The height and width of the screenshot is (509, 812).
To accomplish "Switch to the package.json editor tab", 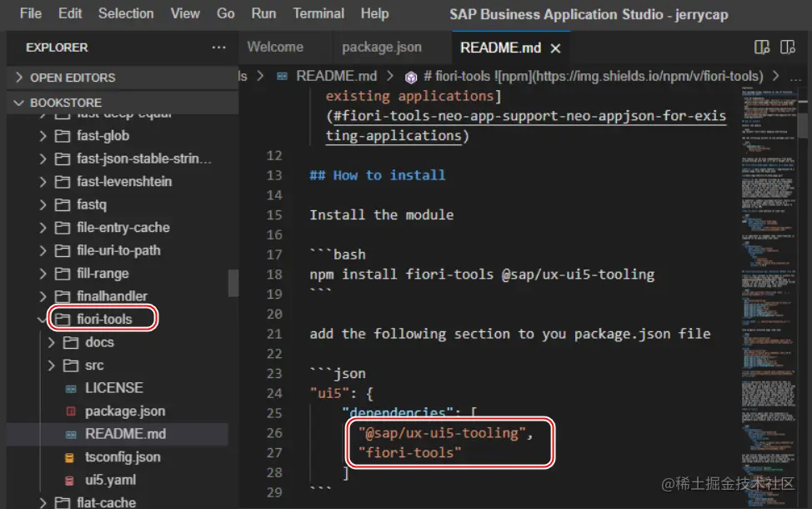I will pyautogui.click(x=382, y=48).
